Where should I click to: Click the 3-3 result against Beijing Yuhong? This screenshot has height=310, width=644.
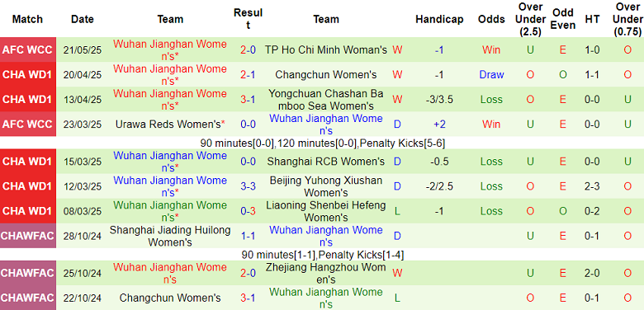[248, 186]
